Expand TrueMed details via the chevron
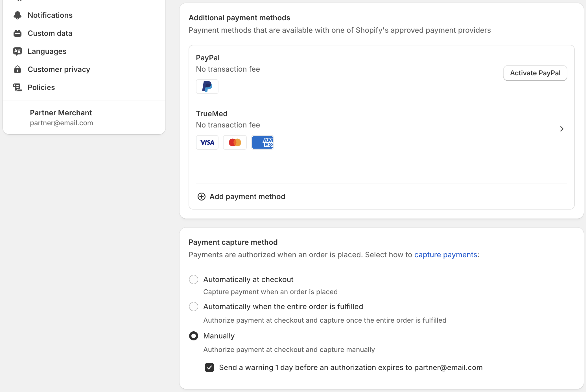Image resolution: width=586 pixels, height=392 pixels. pyautogui.click(x=562, y=129)
